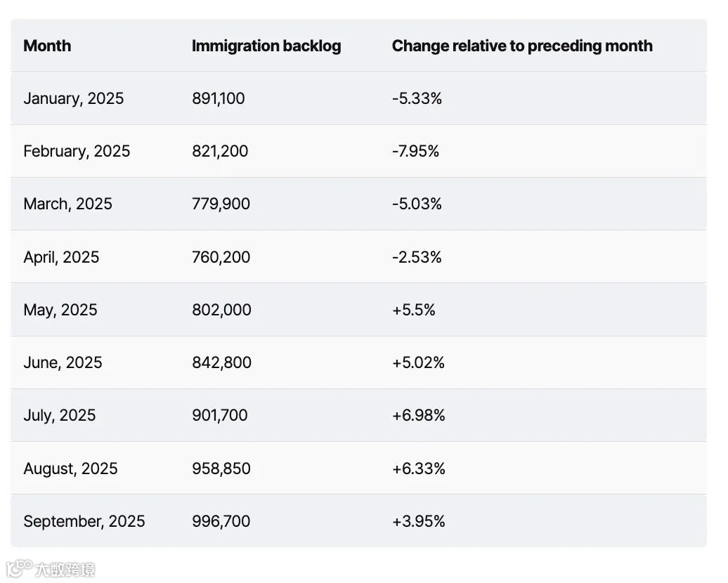728x583 pixels.
Task: Click the +6.98% change value
Action: (418, 415)
